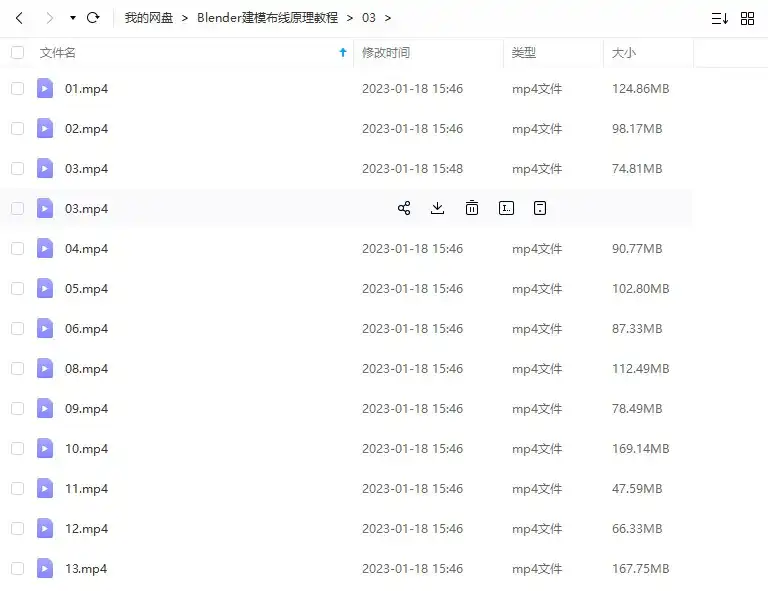The height and width of the screenshot is (591, 768).
Task: Go forward with the right arrow
Action: 49,18
